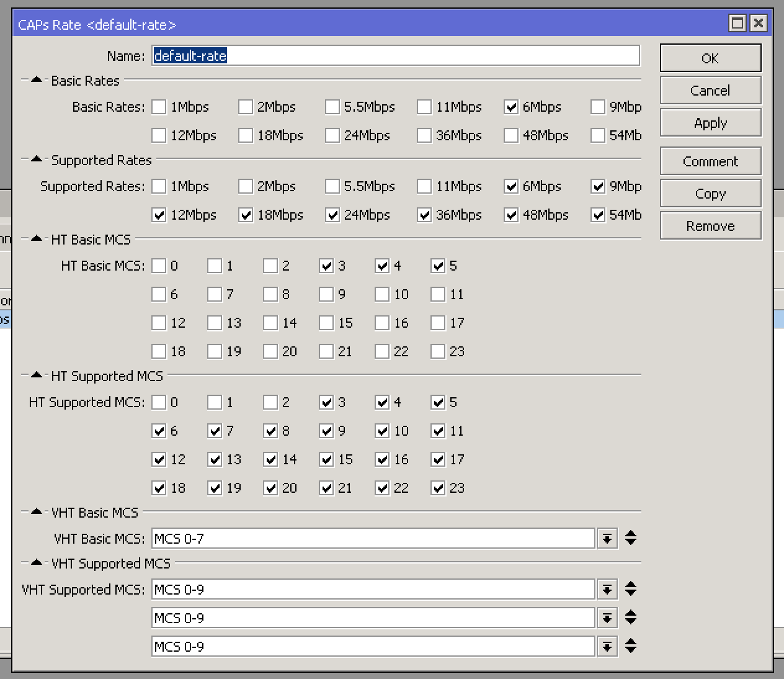Collapse the VHT Basic MCS section

click(35, 511)
